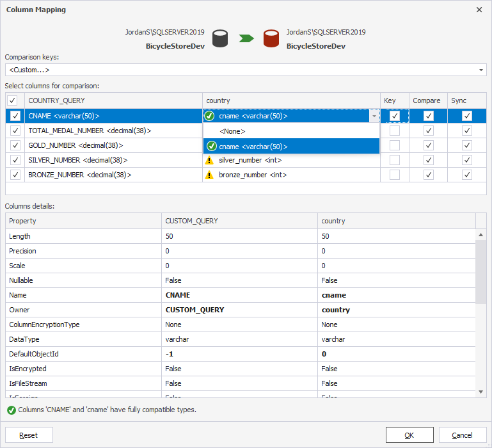Click the dark source database icon
The width and height of the screenshot is (492, 448).
point(220,38)
